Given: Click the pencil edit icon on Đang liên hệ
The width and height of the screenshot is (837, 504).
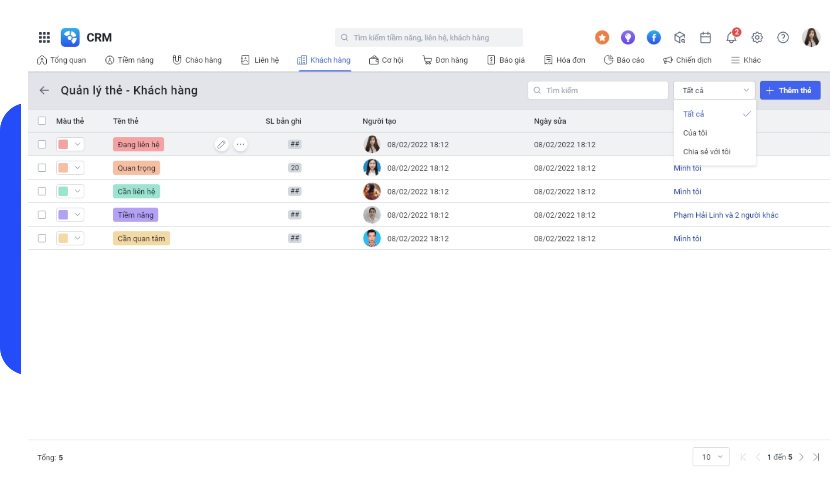Looking at the screenshot, I should [x=221, y=144].
